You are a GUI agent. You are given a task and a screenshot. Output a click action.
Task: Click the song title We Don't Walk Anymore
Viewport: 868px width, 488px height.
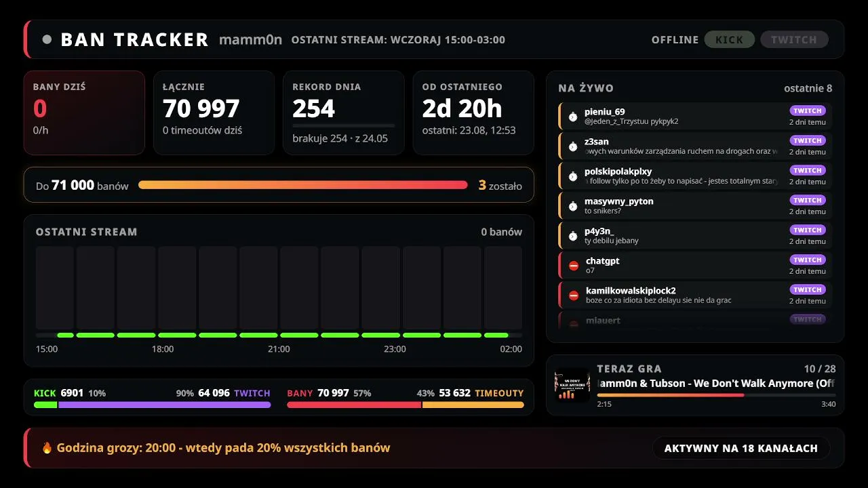(716, 384)
